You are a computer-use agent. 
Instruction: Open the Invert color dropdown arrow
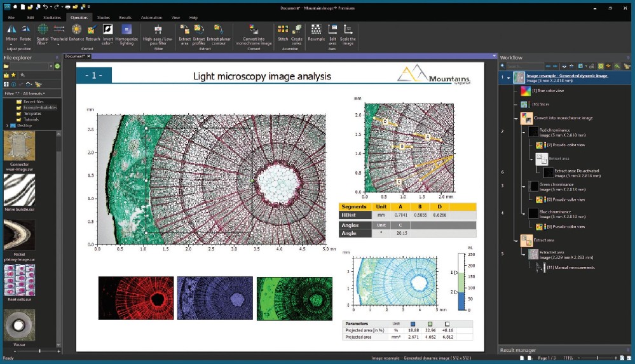click(x=108, y=45)
